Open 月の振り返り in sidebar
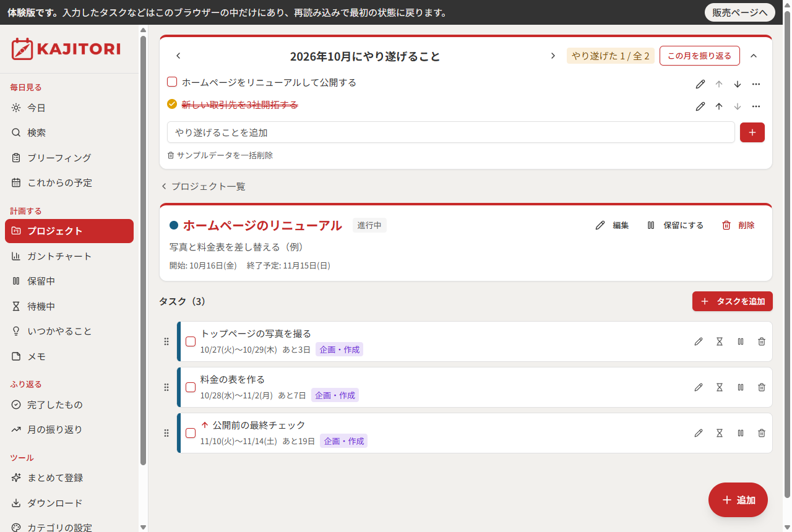The image size is (792, 532). tap(69, 429)
